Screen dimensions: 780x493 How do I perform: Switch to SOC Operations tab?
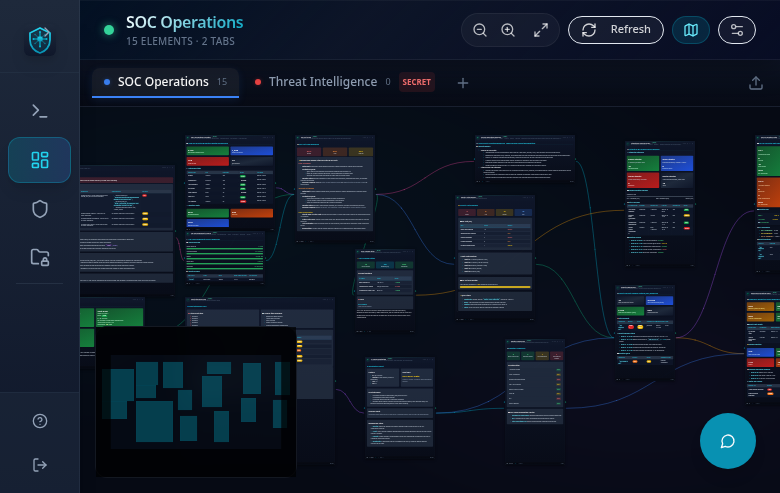165,82
